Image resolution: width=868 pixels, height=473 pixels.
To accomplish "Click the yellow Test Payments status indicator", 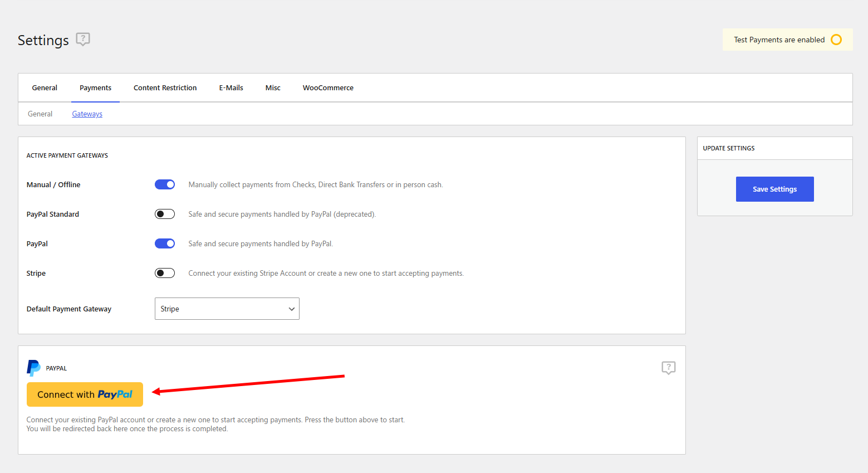I will coord(836,40).
